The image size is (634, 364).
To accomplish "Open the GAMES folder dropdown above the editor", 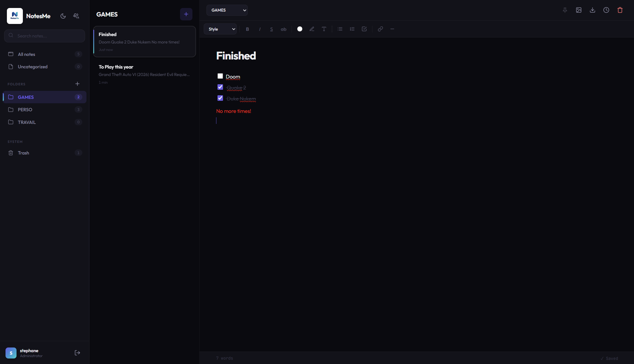I will tap(227, 10).
